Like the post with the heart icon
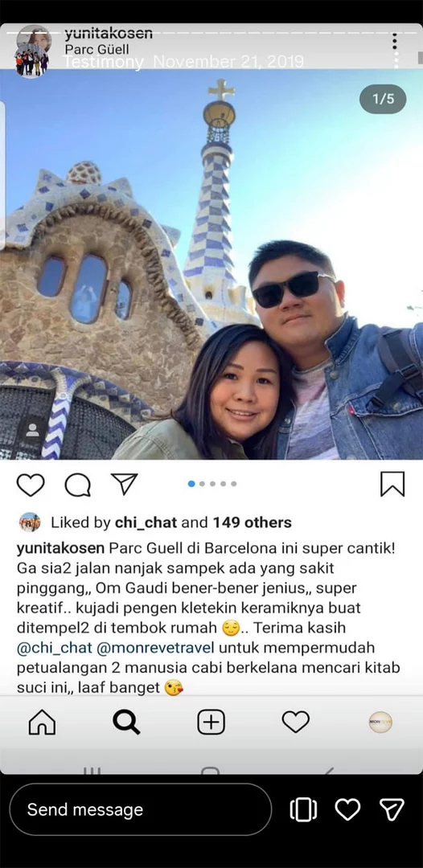Viewport: 423px width, 868px height. (x=31, y=485)
